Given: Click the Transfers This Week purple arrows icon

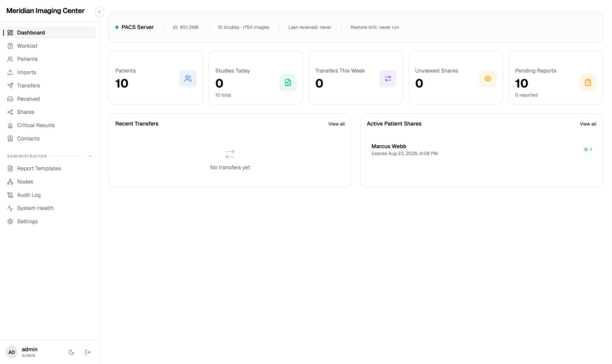Looking at the screenshot, I should 388,79.
